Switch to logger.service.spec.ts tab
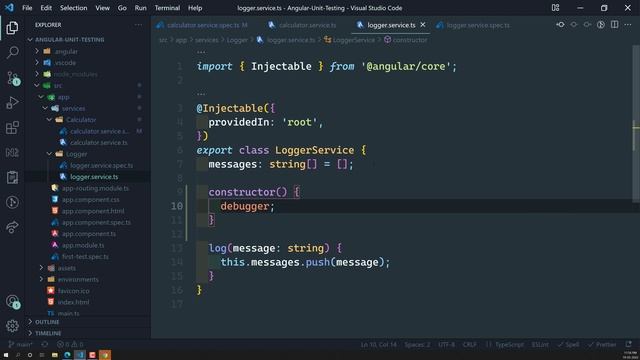This screenshot has width=640, height=360. coord(473,25)
